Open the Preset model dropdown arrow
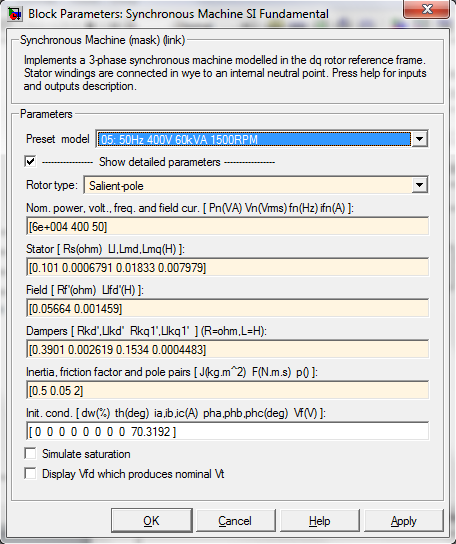 (x=420, y=139)
